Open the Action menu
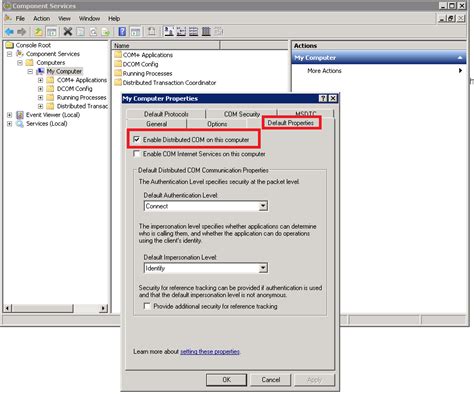Viewport: 474px width, 394px height. [42, 19]
